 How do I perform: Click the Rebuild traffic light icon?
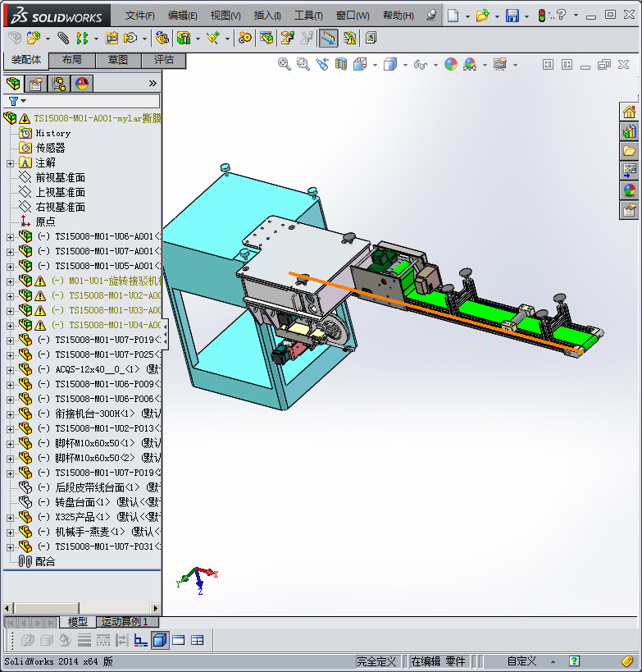pyautogui.click(x=542, y=16)
